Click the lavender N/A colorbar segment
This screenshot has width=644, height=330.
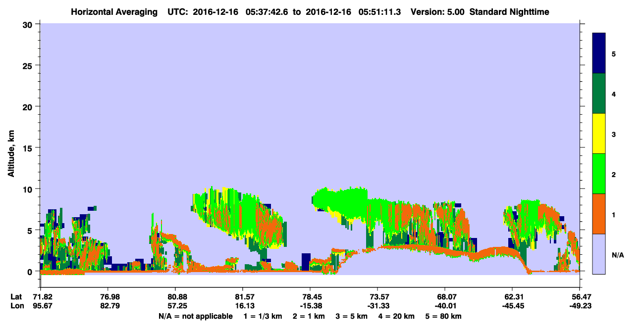point(599,254)
